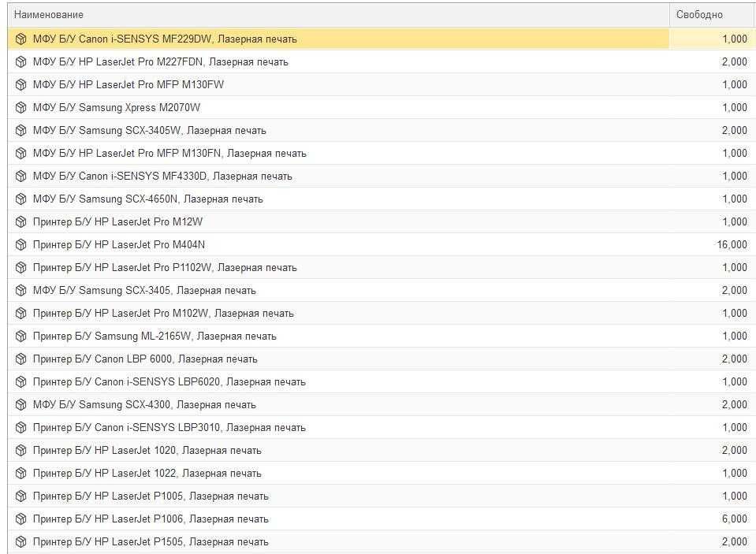Select row 'МФУ Б/У HP LaserJet Pro M227FDN'
This screenshot has height=554, width=756.
382,61
